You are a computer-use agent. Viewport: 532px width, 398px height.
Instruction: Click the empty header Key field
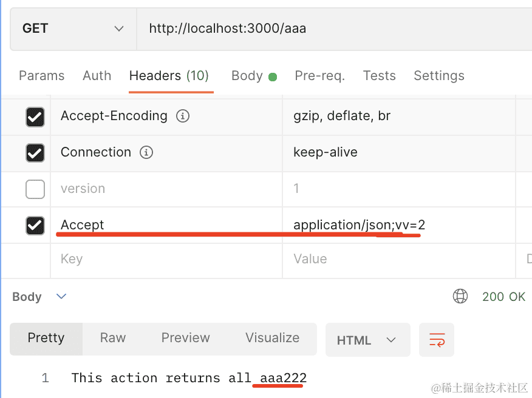click(x=164, y=259)
